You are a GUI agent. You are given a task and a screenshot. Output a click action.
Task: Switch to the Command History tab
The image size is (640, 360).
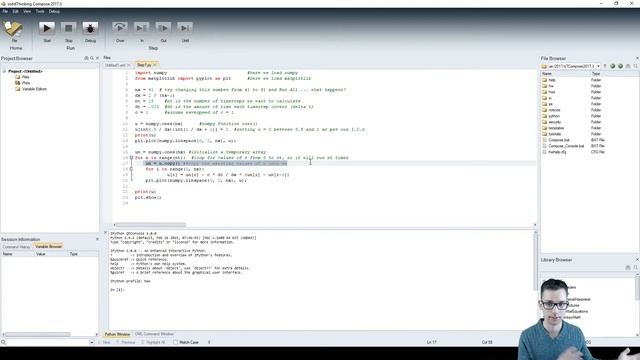point(17,247)
